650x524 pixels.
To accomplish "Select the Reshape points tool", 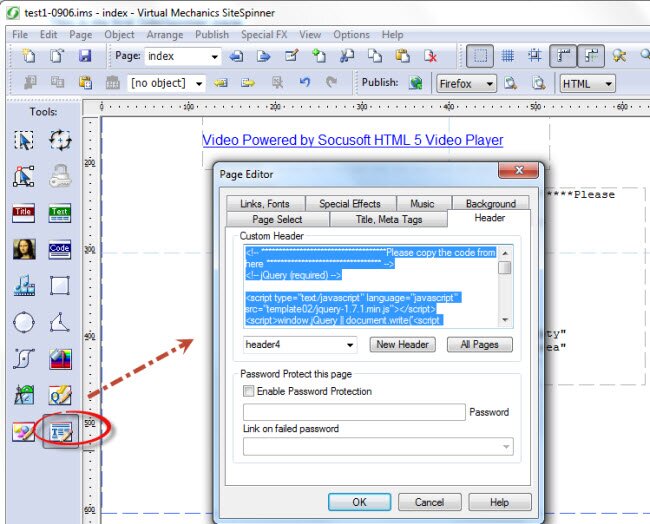I will pos(24,176).
